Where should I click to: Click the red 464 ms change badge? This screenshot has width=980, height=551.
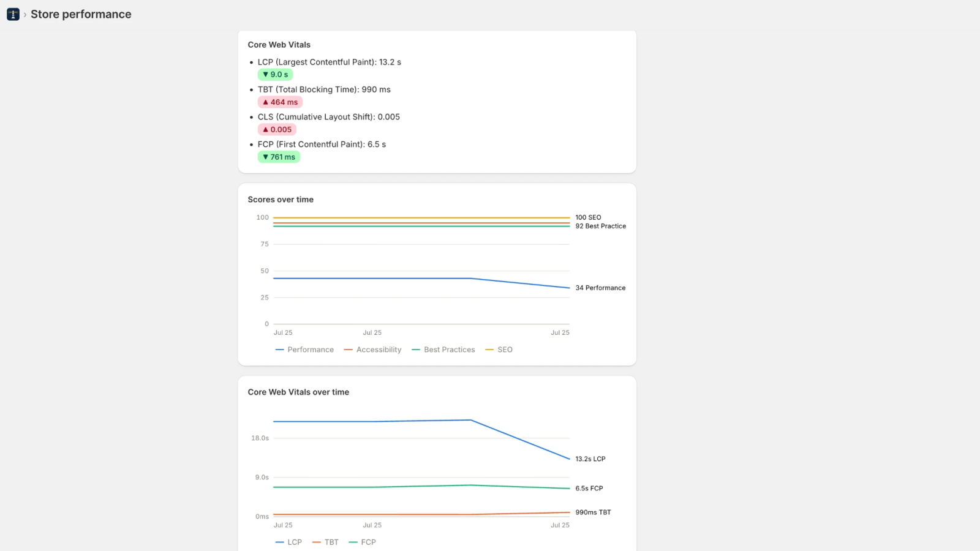click(280, 102)
